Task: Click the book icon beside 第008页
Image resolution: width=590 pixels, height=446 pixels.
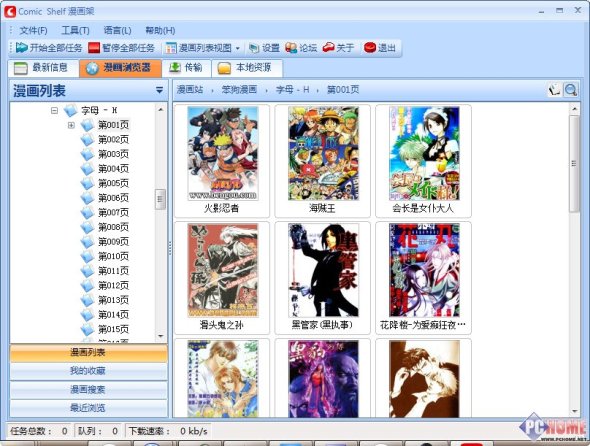Action: point(87,227)
